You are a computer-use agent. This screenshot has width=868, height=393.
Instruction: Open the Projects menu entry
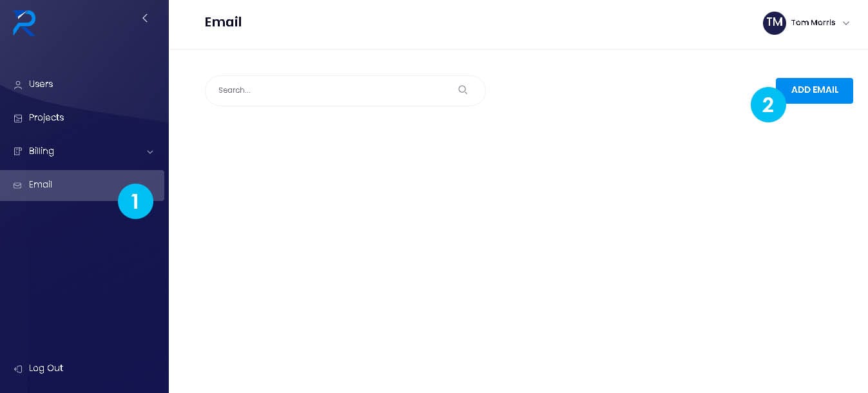46,118
